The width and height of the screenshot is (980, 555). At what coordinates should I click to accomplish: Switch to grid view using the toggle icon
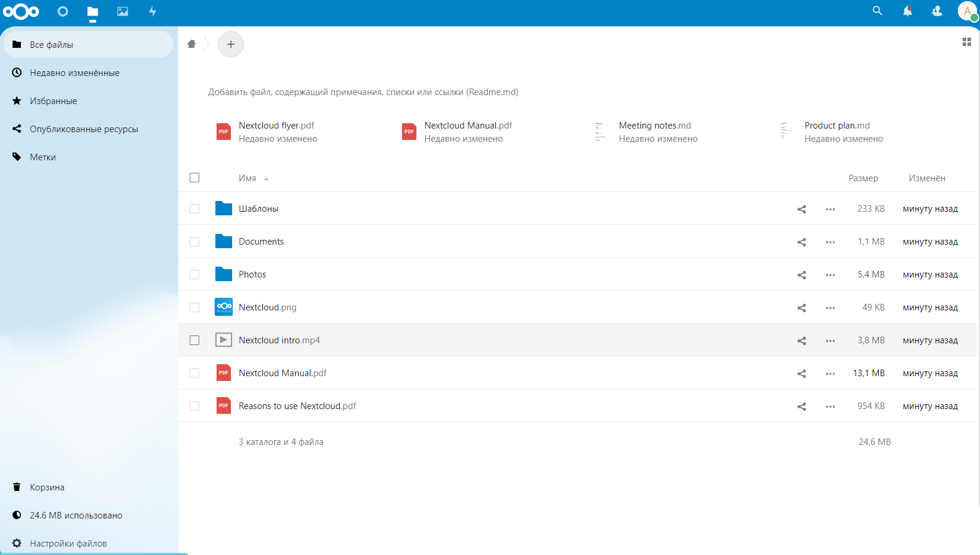point(966,42)
